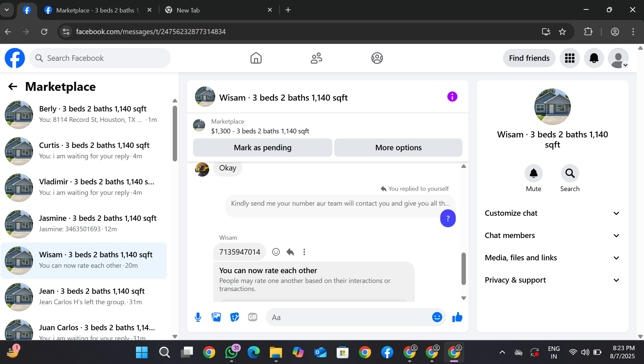Click the conversation list scrollbar thumb
This screenshot has width=644, height=364.
tap(175, 133)
